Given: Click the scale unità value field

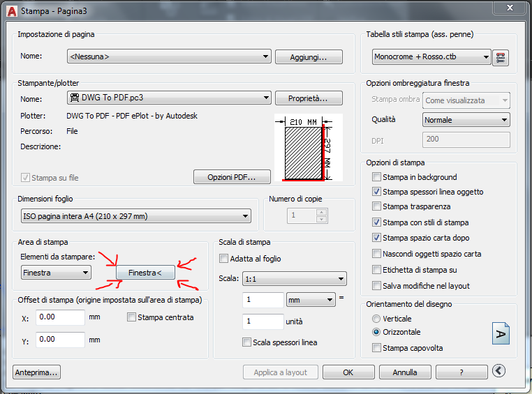Looking at the screenshot, I should pos(263,321).
